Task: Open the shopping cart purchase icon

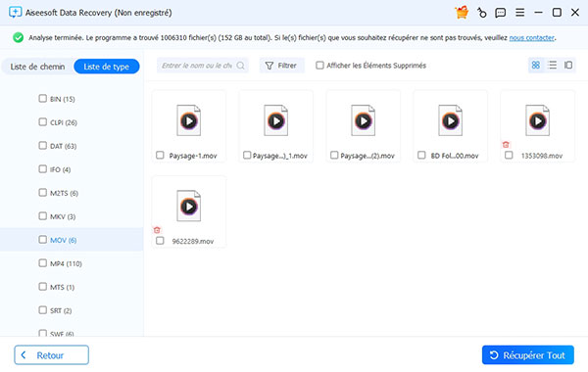Action: point(462,13)
